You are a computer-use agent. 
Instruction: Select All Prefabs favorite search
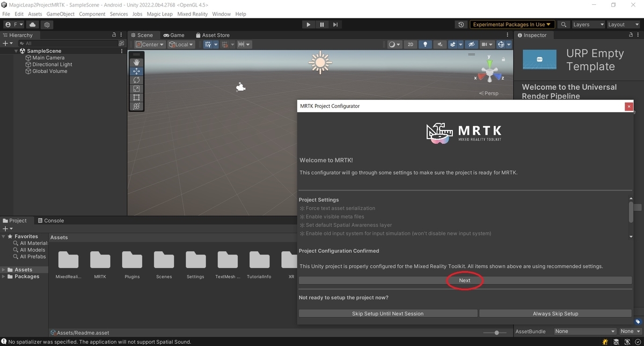tap(33, 257)
